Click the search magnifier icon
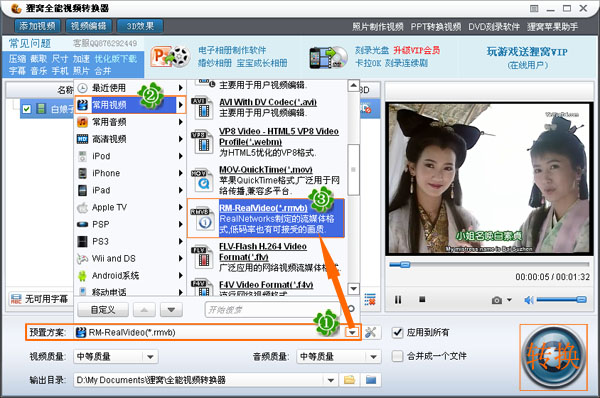Image resolution: width=600 pixels, height=398 pixels. (351, 308)
